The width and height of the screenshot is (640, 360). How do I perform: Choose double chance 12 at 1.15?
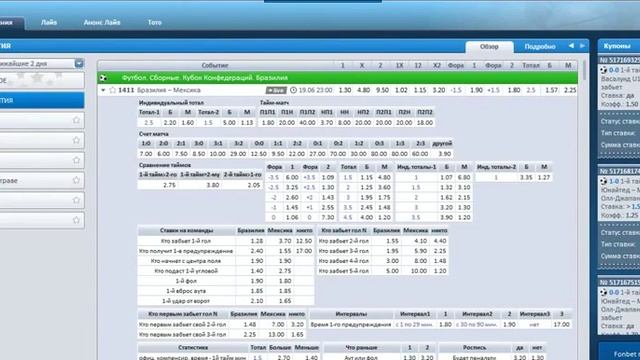pyautogui.click(x=420, y=90)
